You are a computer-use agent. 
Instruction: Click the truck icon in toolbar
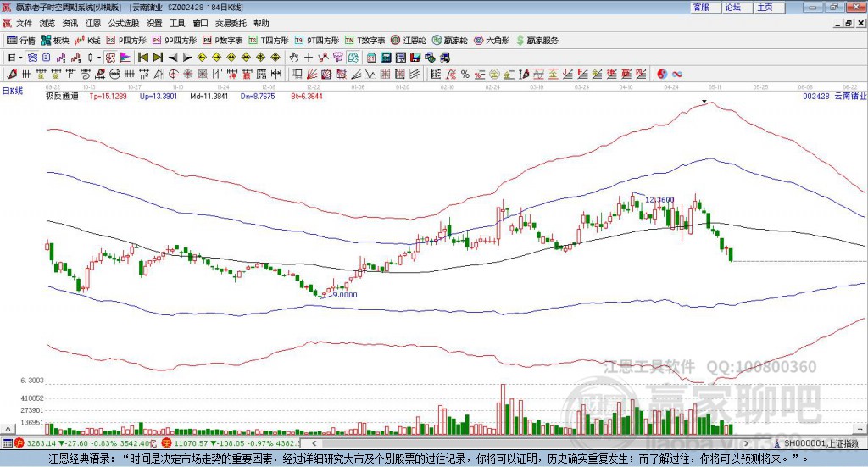pyautogui.click(x=444, y=58)
